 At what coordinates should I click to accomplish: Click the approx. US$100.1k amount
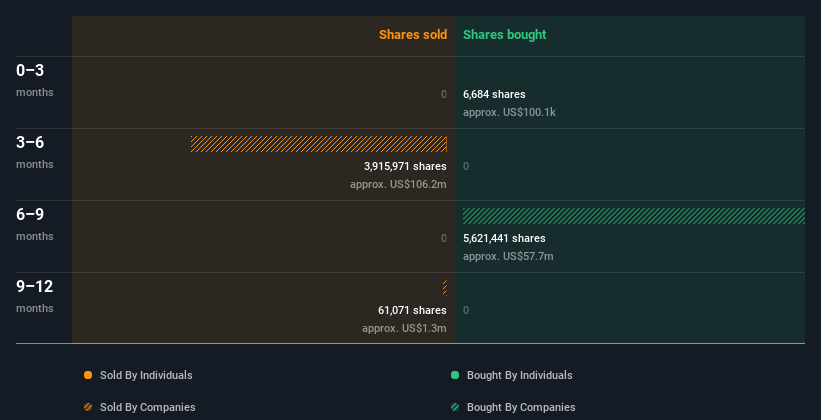pyautogui.click(x=509, y=113)
